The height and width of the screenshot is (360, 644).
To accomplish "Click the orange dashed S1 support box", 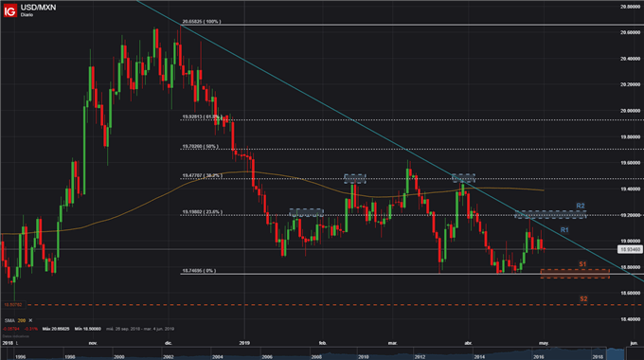I will pyautogui.click(x=575, y=274).
